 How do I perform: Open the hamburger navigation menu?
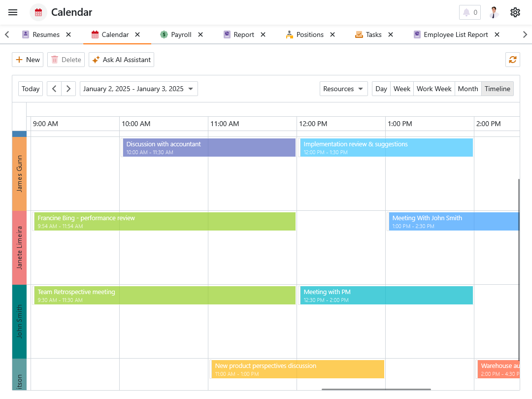[13, 12]
